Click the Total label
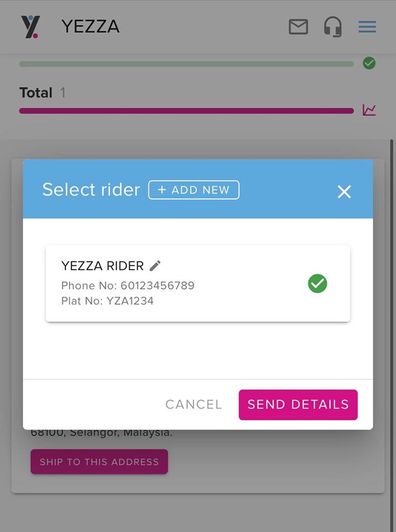This screenshot has width=396, height=532. tap(35, 93)
